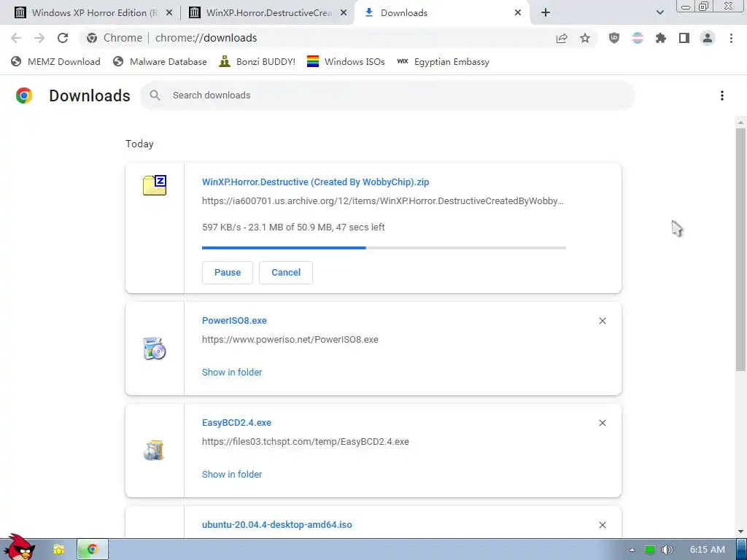Open the volume speaker tray icon
The width and height of the screenshot is (747, 560).
pos(667,550)
